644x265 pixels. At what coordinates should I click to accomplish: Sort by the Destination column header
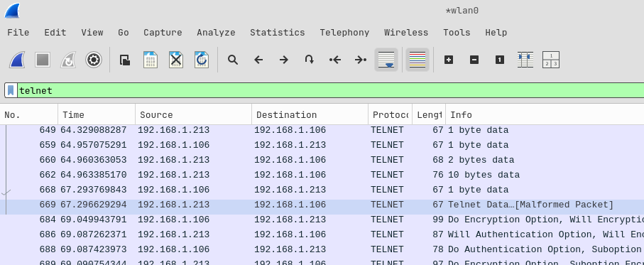click(x=310, y=115)
